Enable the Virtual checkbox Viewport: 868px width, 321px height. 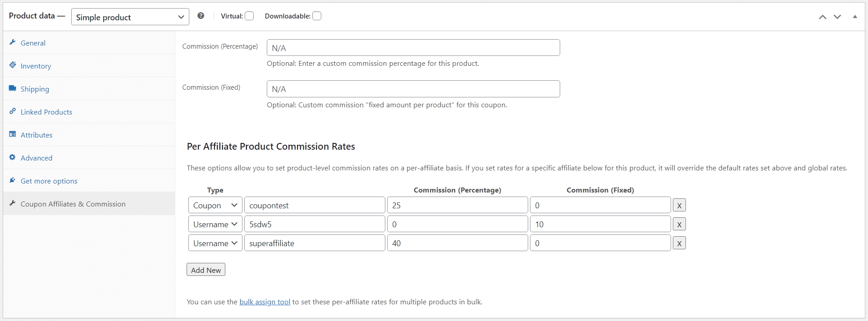[249, 16]
